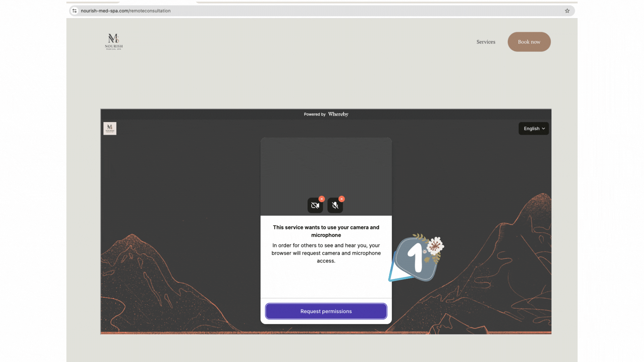644x362 pixels.
Task: Click red X badge on camera icon
Action: click(322, 199)
